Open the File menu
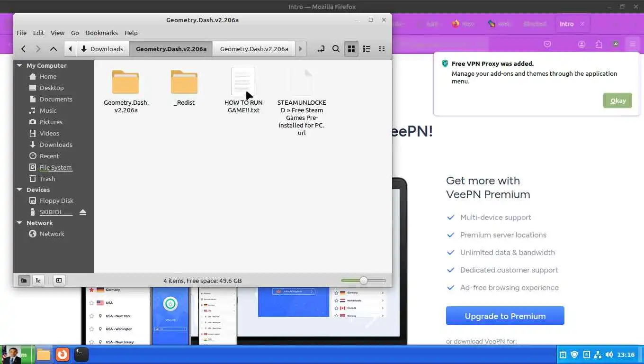The height and width of the screenshot is (364, 644). click(x=22, y=33)
